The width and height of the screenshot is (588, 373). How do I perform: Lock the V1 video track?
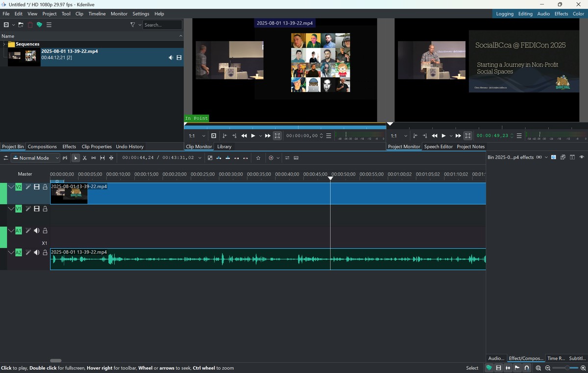click(x=45, y=209)
